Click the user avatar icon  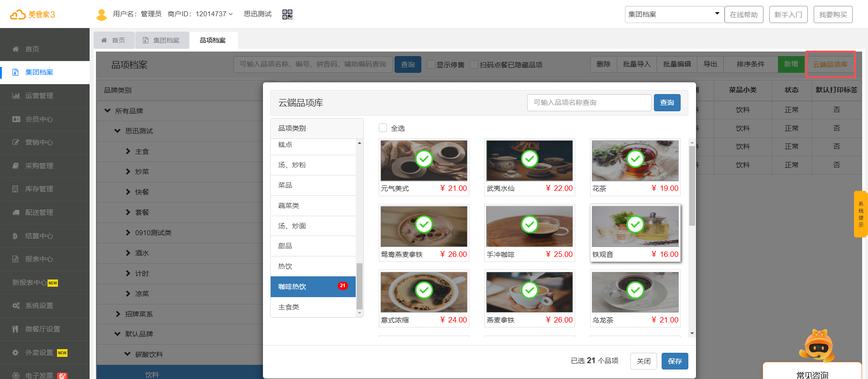pos(101,14)
